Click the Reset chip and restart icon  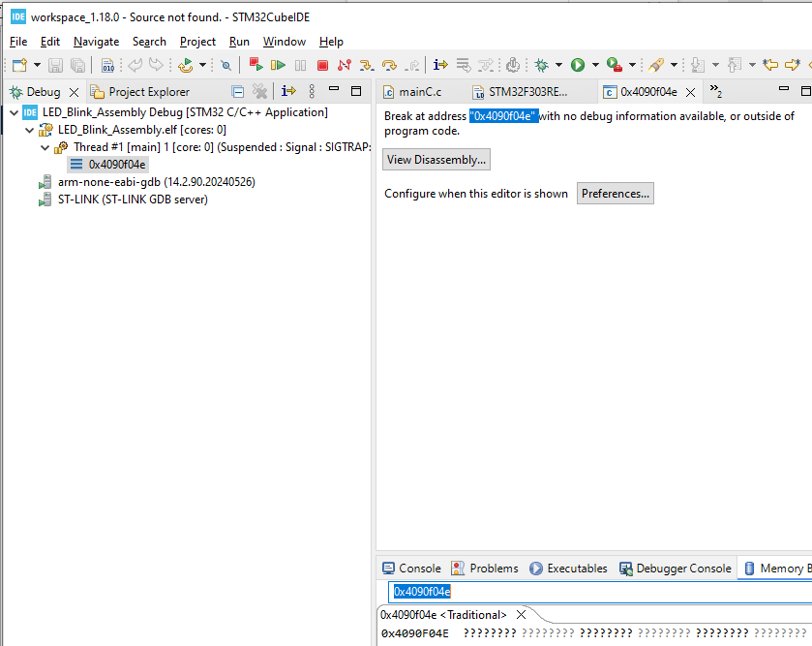186,65
